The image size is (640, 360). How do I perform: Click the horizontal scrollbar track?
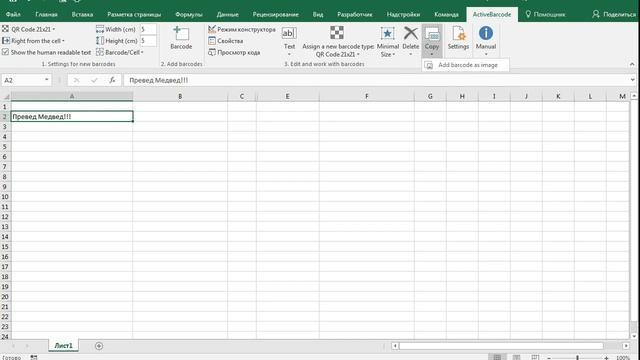(501, 346)
